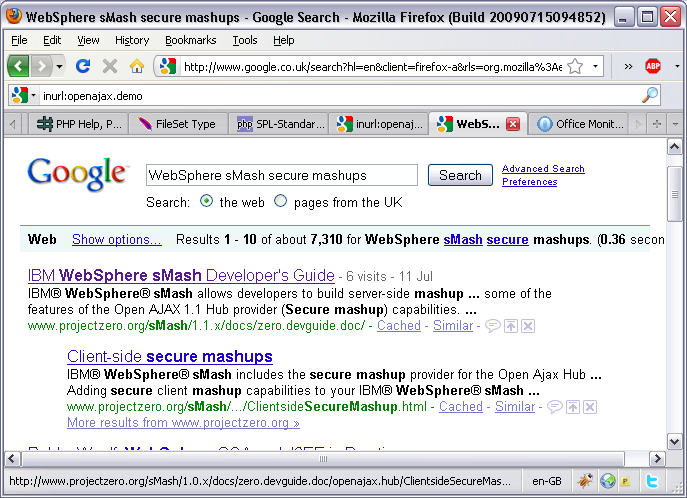687x498 pixels.
Task: Open the list all tabs dropdown
Action: pyautogui.click(x=675, y=124)
